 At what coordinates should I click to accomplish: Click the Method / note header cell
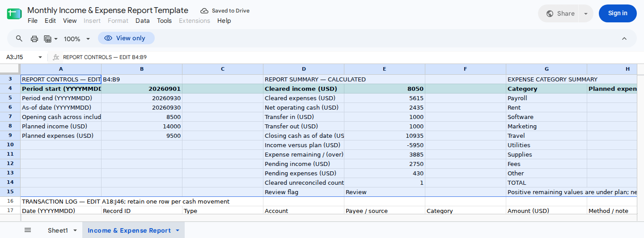click(612, 211)
